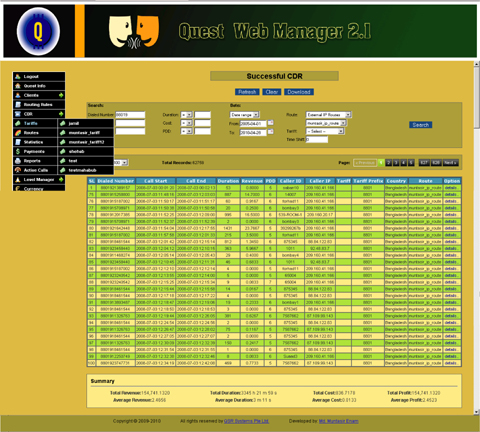Image resolution: width=480 pixels, height=432 pixels.
Task: Expand Level Manager submenu green arrow
Action: [x=61, y=179]
